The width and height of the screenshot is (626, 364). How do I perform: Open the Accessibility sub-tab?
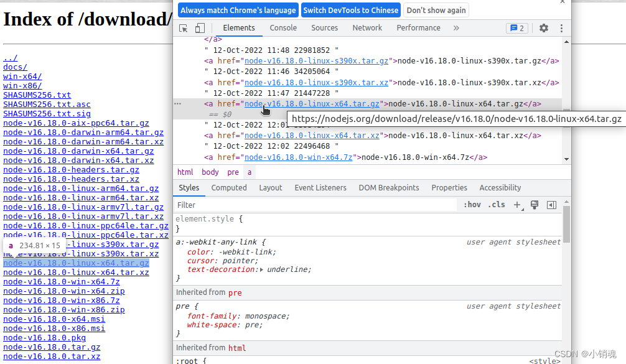(500, 187)
